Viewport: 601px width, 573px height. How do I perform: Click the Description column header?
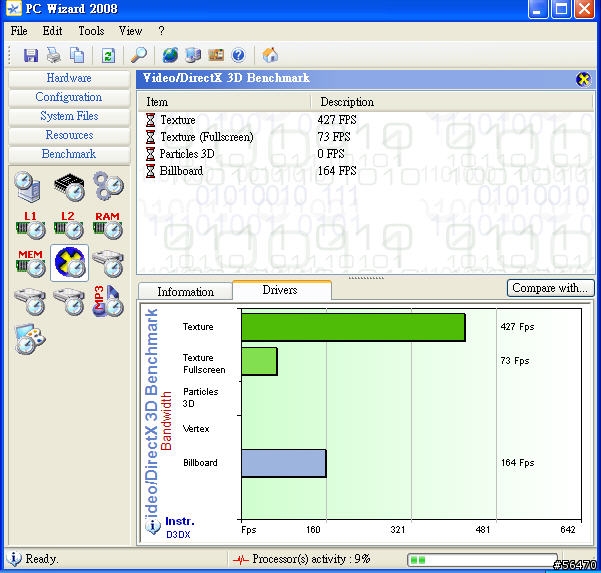452,102
